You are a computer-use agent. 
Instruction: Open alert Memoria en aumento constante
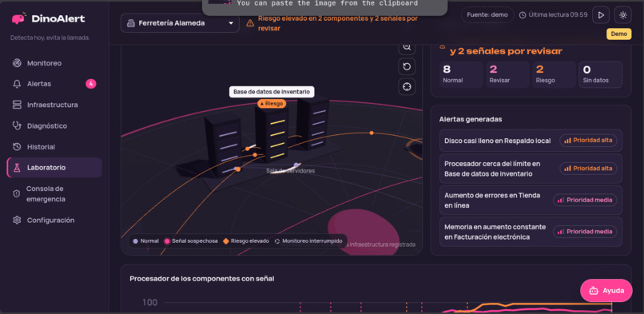[x=531, y=232]
